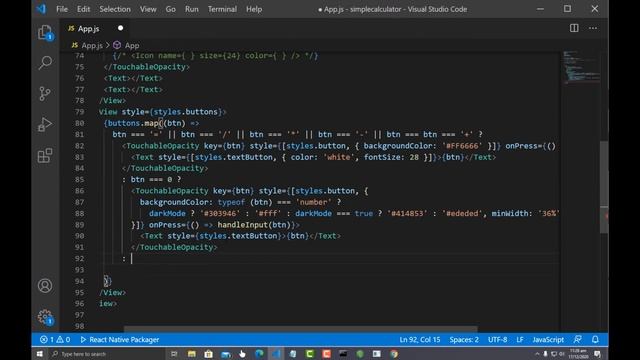Select the App.js editor tab
The image size is (640, 360).
click(95, 28)
